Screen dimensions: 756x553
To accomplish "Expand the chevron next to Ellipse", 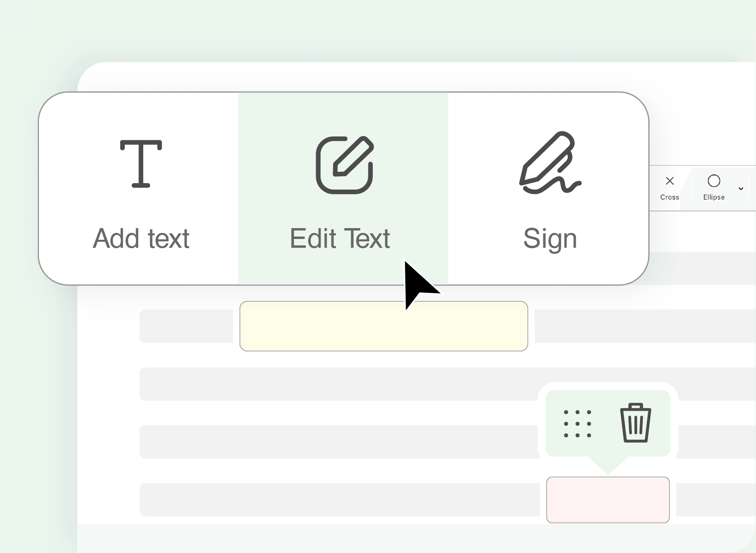I will coord(741,189).
